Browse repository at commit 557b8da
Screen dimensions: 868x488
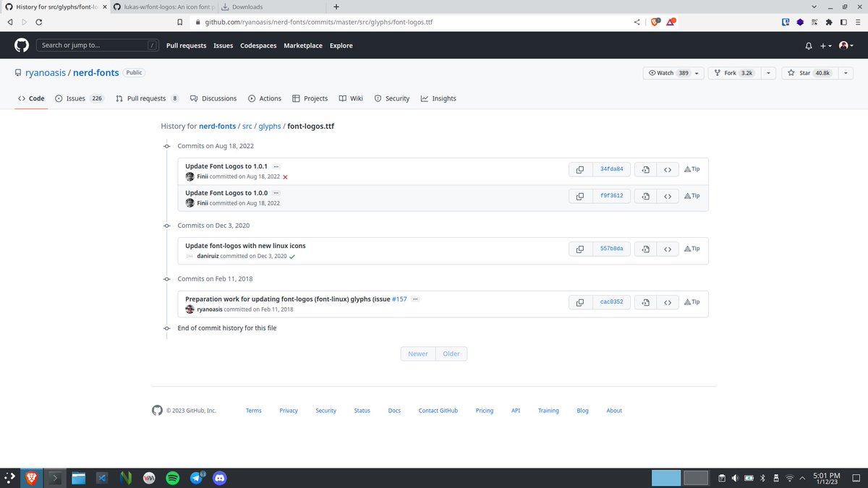[668, 249]
